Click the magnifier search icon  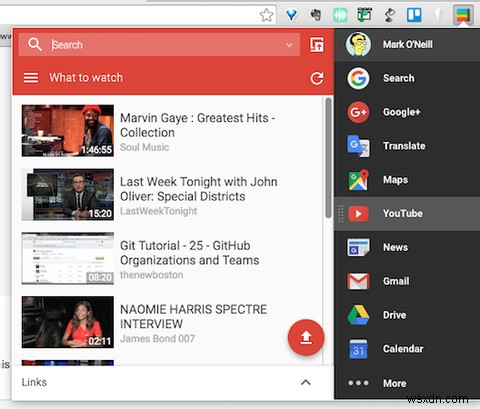click(x=35, y=44)
